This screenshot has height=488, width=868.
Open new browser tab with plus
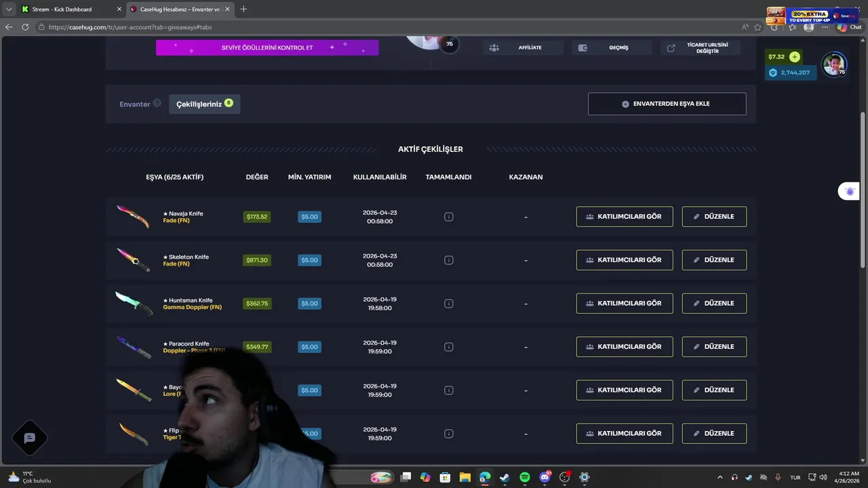pyautogui.click(x=243, y=9)
